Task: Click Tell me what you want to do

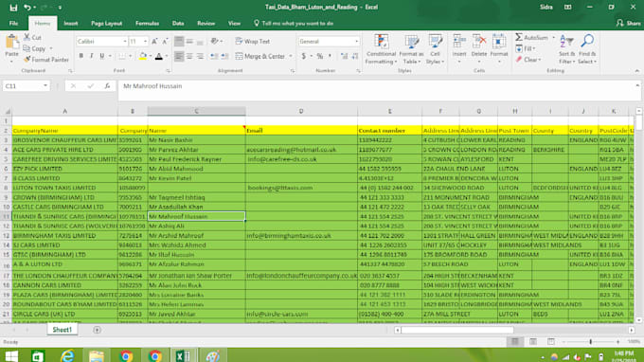Action: (x=294, y=24)
